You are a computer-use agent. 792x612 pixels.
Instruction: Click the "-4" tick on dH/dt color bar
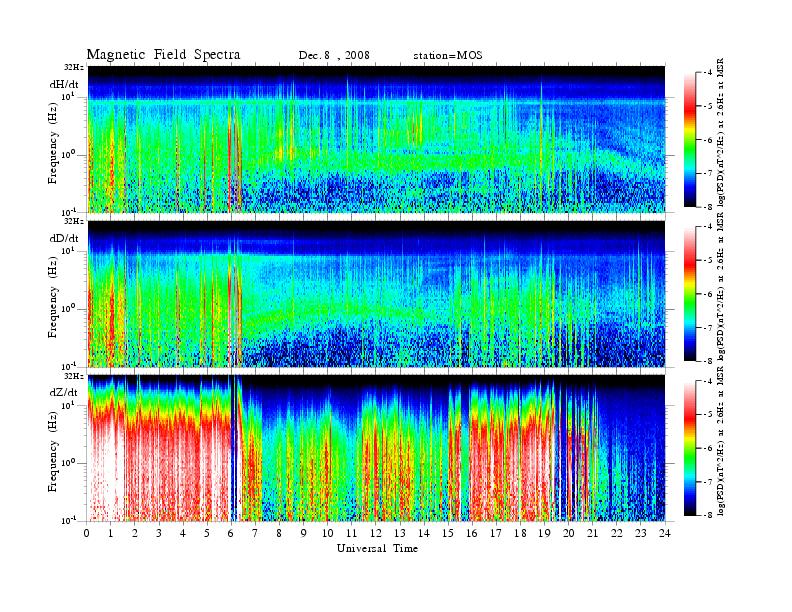pyautogui.click(x=709, y=73)
